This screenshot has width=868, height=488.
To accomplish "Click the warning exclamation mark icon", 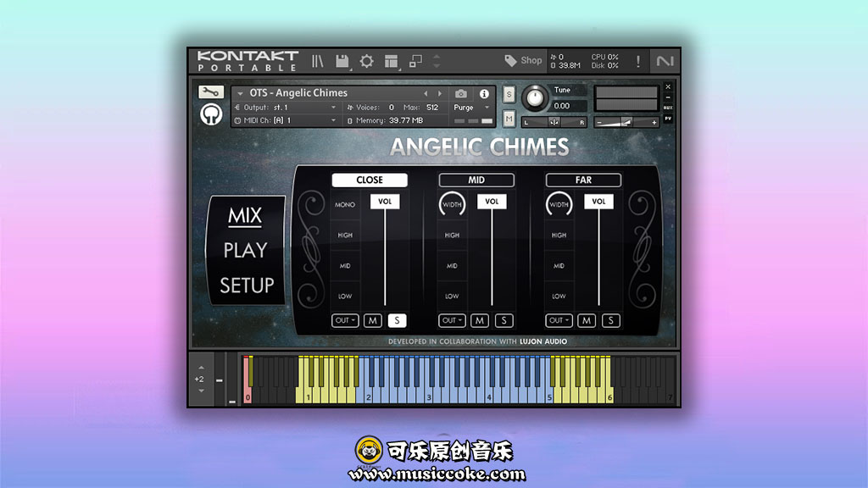I will tap(638, 61).
